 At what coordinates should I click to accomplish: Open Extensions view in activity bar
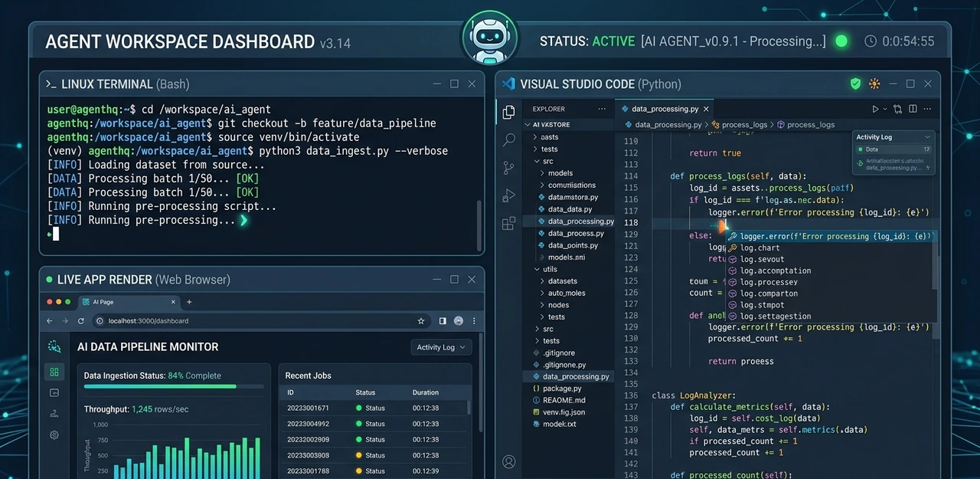click(x=508, y=223)
